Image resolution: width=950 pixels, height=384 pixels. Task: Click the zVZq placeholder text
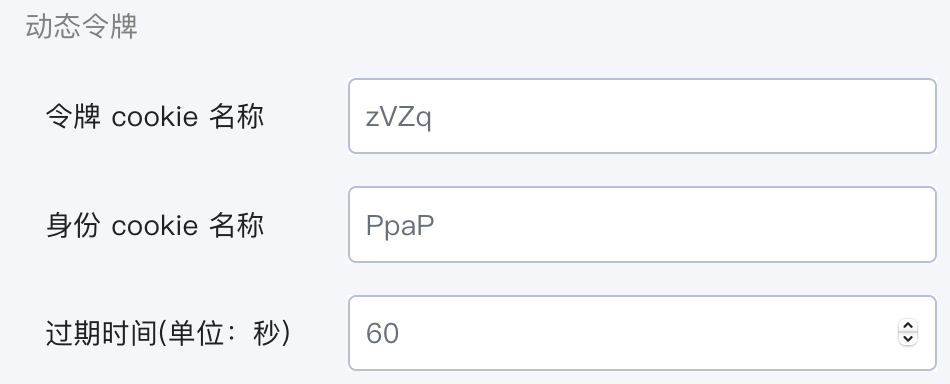[x=399, y=118]
